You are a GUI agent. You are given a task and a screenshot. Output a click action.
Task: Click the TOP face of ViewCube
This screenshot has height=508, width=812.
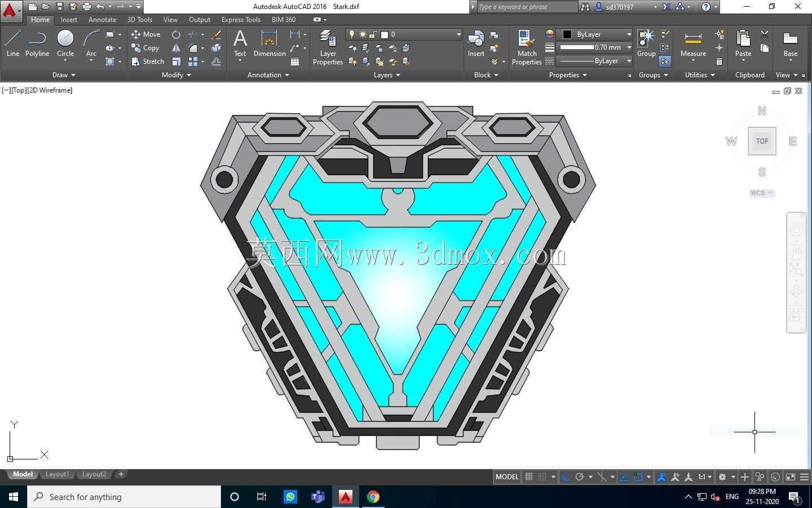pos(762,141)
